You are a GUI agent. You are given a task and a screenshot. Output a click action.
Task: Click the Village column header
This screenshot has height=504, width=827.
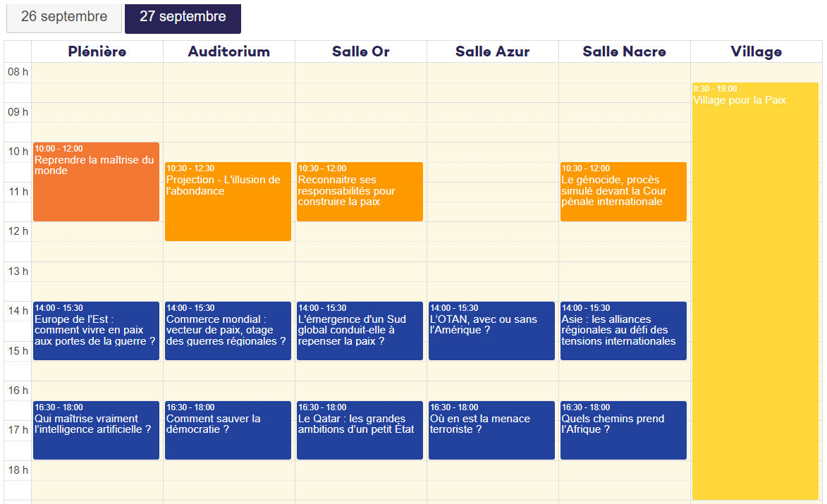pyautogui.click(x=756, y=51)
